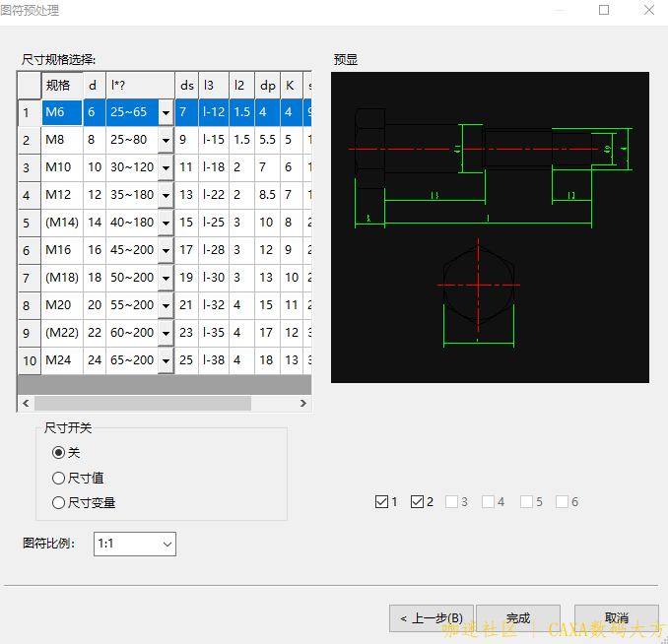Open the 图符比例 1:1 dropdown
Screen dimensions: 668x644
(x=135, y=544)
